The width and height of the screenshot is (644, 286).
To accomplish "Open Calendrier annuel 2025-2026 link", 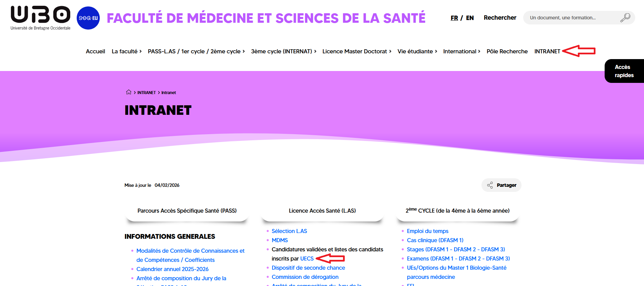I will coord(172,269).
